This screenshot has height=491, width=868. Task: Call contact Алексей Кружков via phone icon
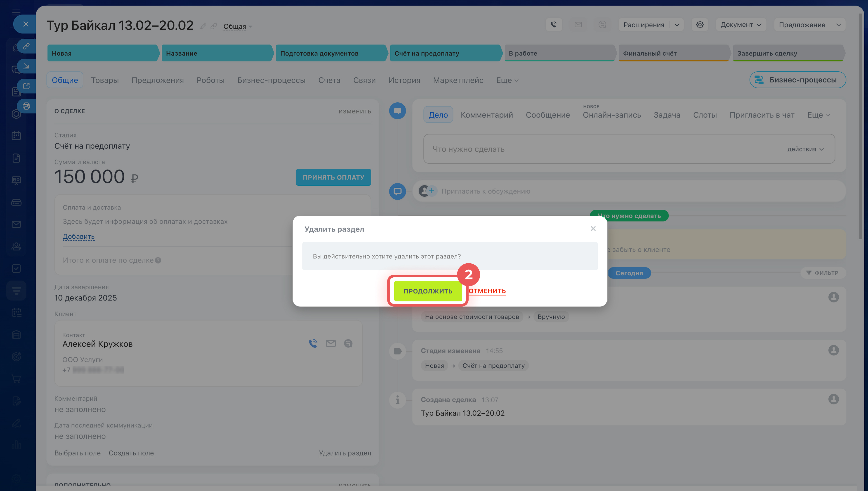tap(313, 343)
